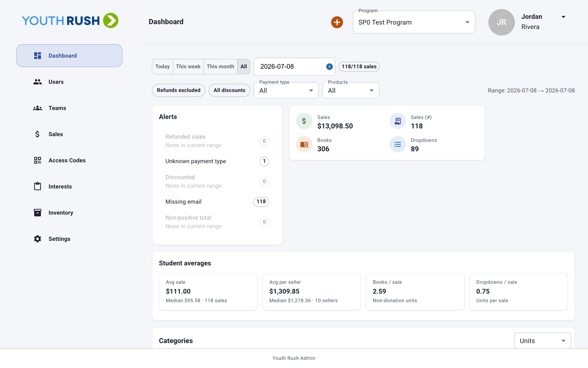Screen dimensions: 588x368
Task: Open Settings from the sidebar
Action: pyautogui.click(x=69, y=239)
